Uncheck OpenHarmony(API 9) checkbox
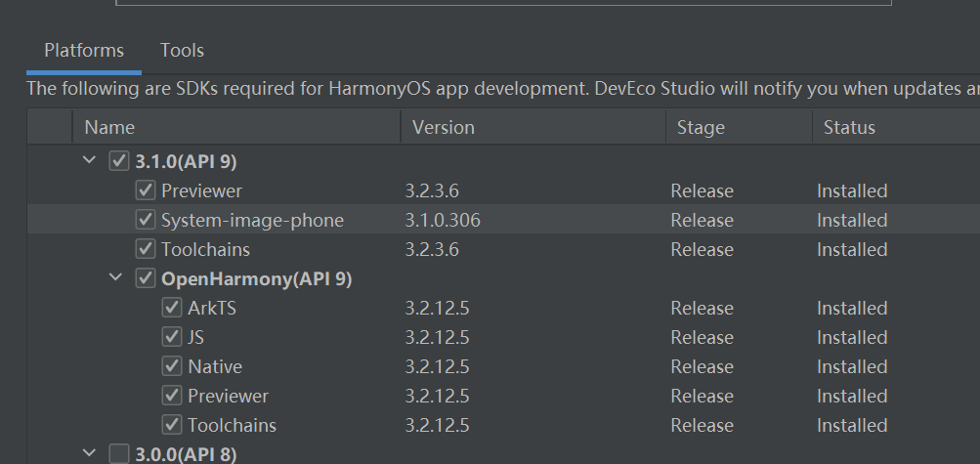Viewport: 980px width, 464px height. (x=145, y=277)
